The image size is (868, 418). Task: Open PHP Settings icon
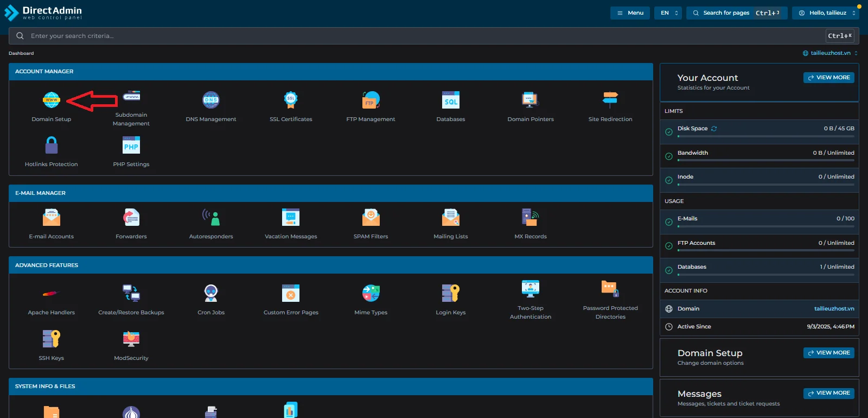tap(131, 146)
